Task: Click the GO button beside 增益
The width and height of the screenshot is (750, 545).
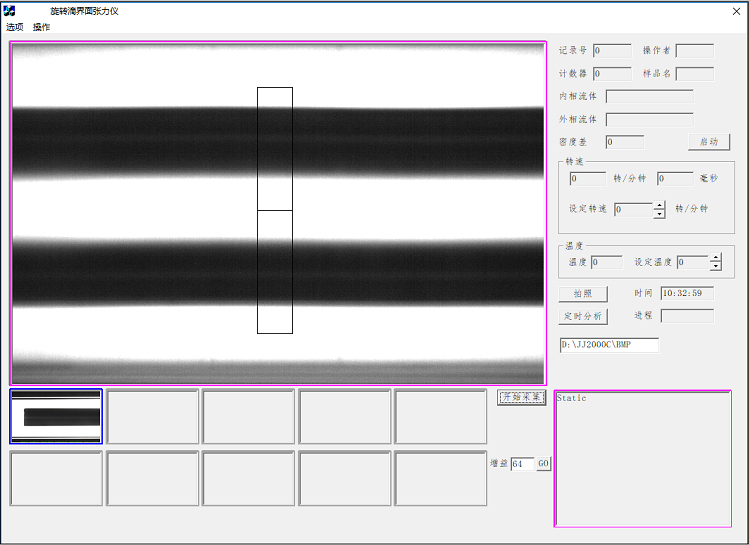Action: [544, 464]
